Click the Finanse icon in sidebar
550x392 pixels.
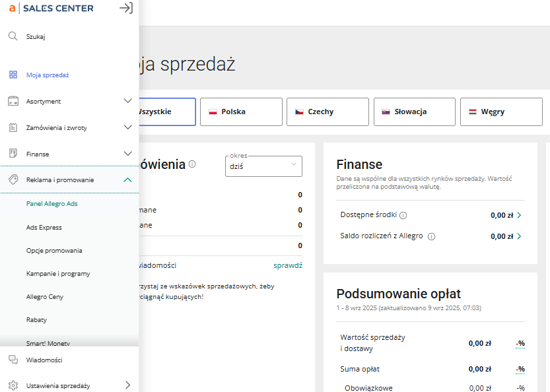(x=13, y=154)
